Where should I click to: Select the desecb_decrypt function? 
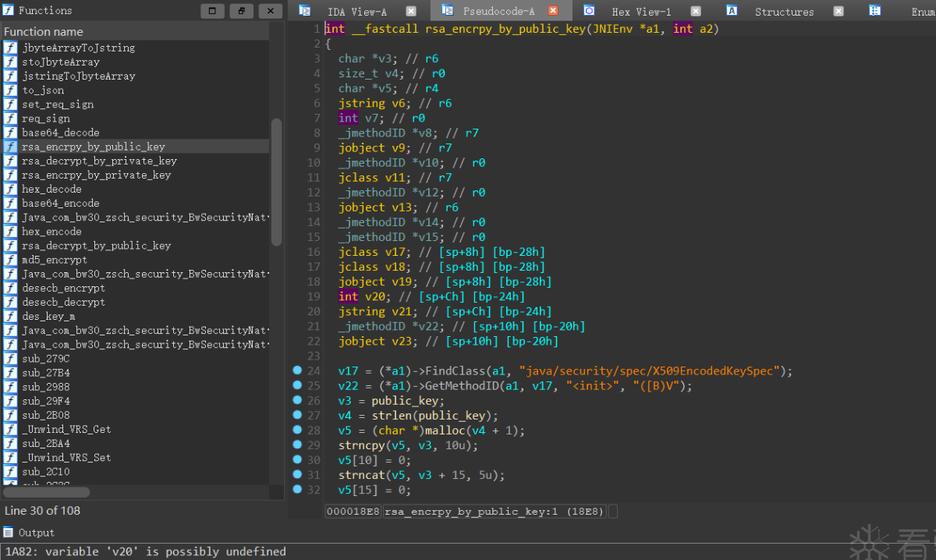(x=63, y=302)
